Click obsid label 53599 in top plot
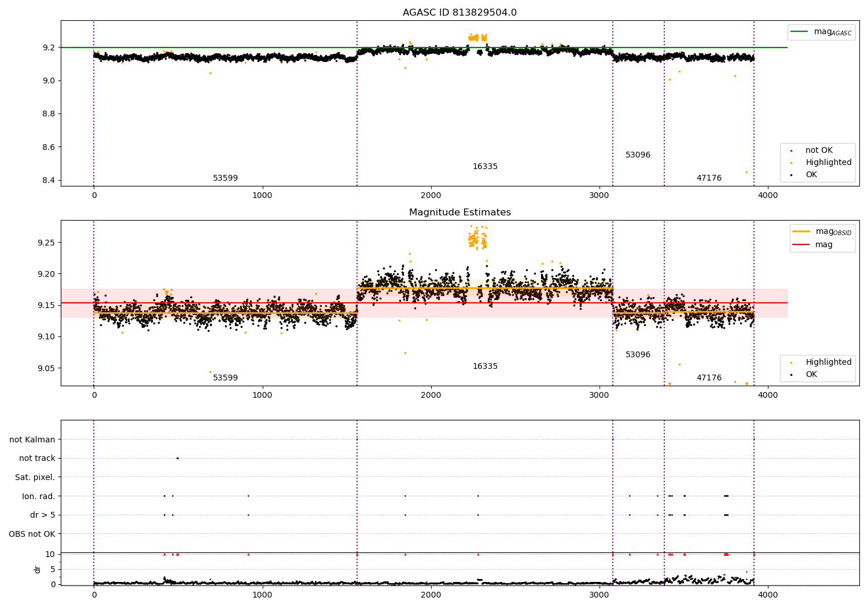Viewport: 868px width, 608px height. tap(225, 178)
